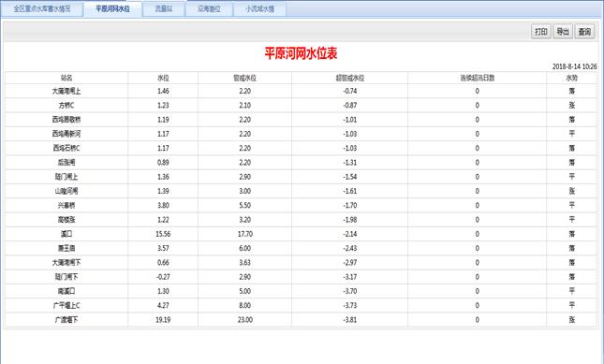Select station name 陆门闸上
The width and height of the screenshot is (604, 364).
click(x=66, y=177)
